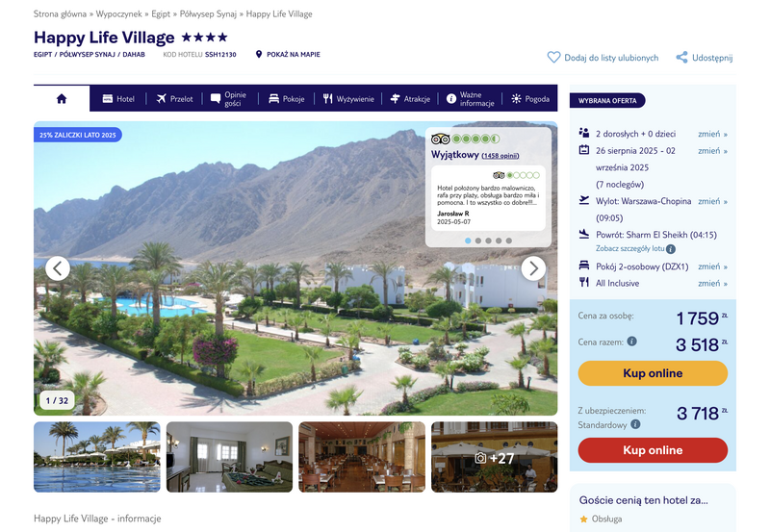
Task: Open the Pokoje tab
Action: pyautogui.click(x=287, y=99)
